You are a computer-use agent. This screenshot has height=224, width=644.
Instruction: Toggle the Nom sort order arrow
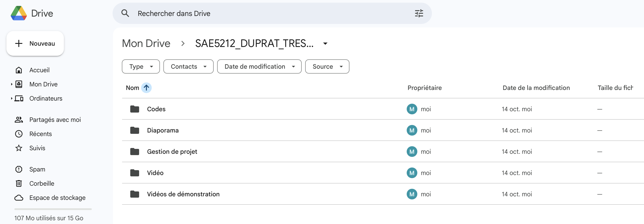tap(146, 88)
